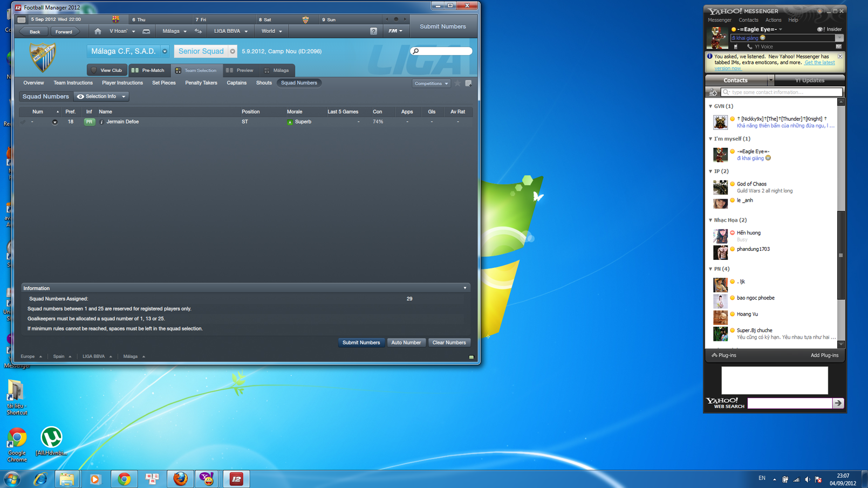The height and width of the screenshot is (488, 868).
Task: Click the Clear Numbers button
Action: (x=449, y=342)
